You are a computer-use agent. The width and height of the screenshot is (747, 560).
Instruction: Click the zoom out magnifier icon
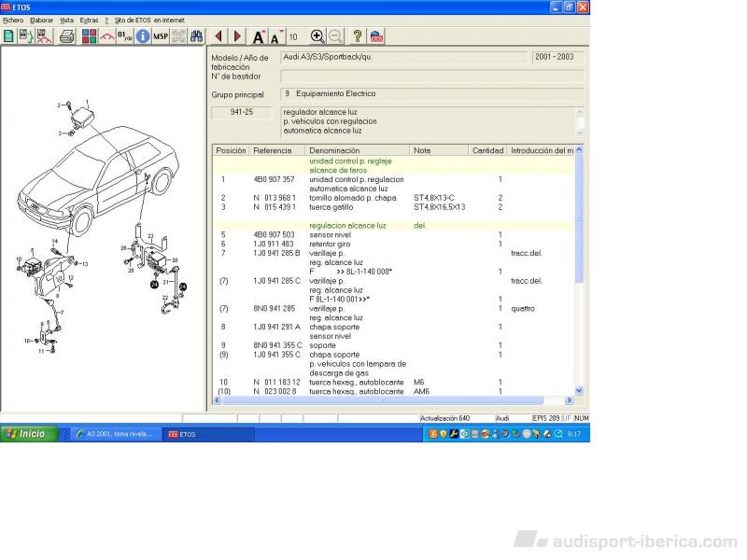pyautogui.click(x=335, y=36)
